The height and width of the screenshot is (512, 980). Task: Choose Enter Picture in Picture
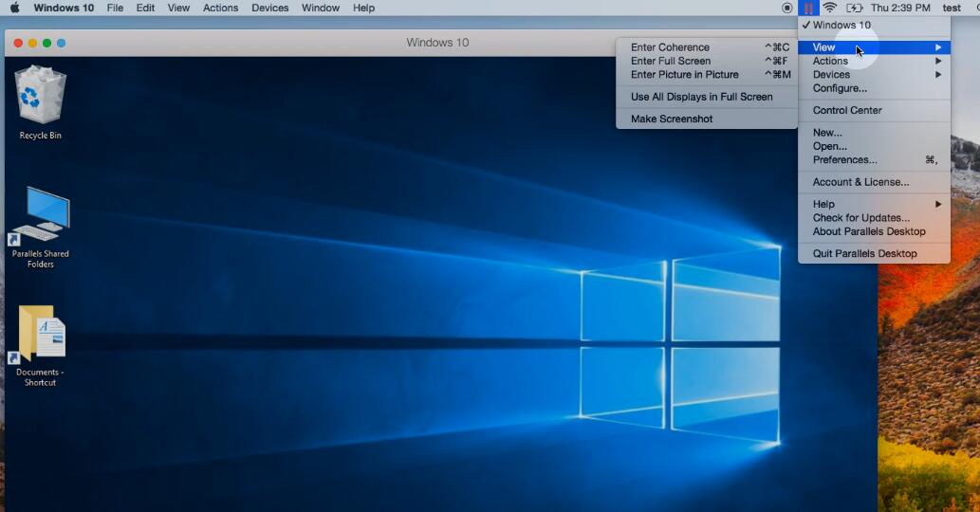tap(707, 75)
